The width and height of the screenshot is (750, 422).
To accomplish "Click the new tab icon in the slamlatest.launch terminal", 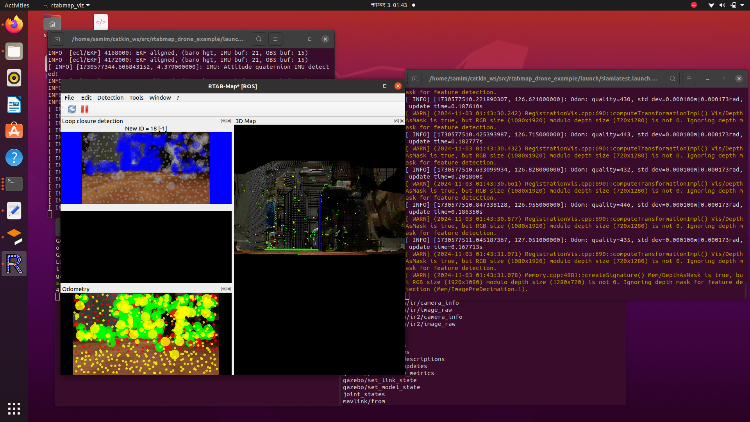I will click(x=414, y=78).
